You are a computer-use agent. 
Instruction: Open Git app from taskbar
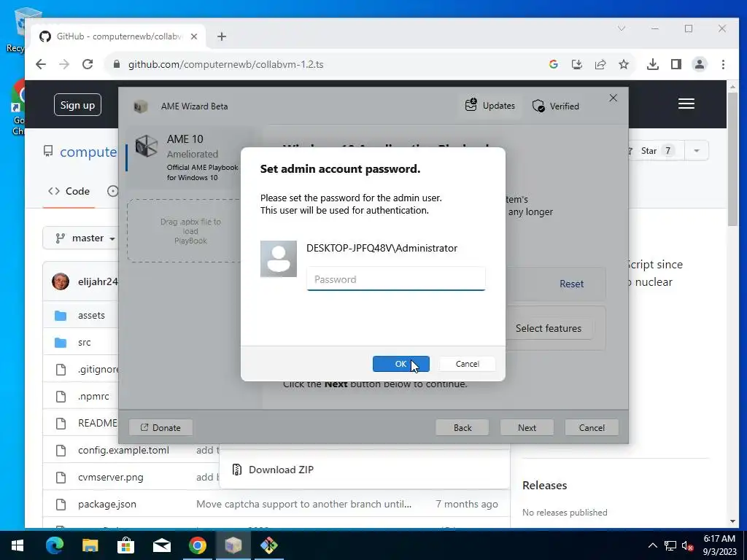pyautogui.click(x=268, y=545)
